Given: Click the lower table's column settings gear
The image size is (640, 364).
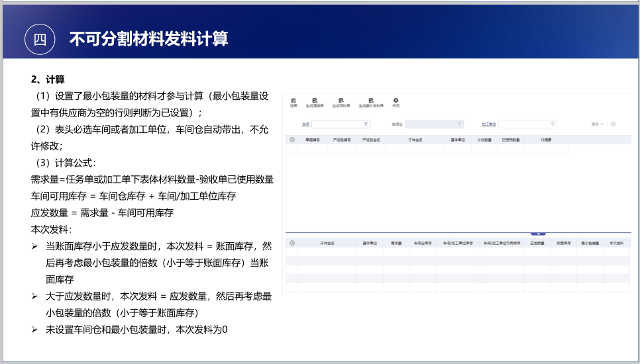Looking at the screenshot, I should coord(292,243).
